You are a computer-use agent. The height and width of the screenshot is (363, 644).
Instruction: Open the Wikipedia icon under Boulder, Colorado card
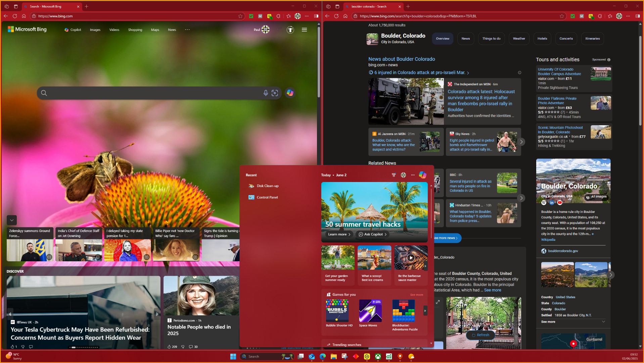pyautogui.click(x=544, y=202)
